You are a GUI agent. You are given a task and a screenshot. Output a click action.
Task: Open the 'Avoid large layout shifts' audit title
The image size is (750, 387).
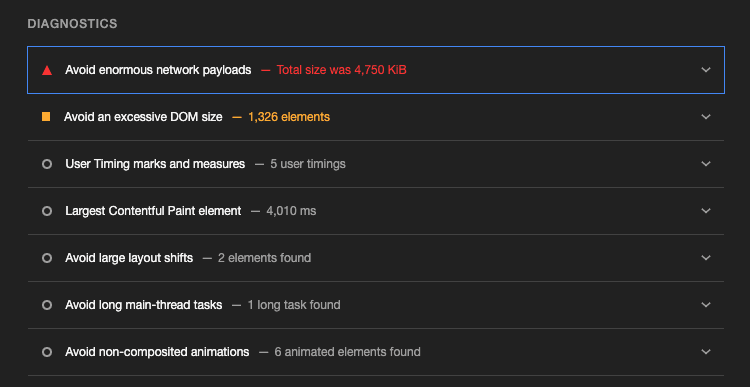129,258
